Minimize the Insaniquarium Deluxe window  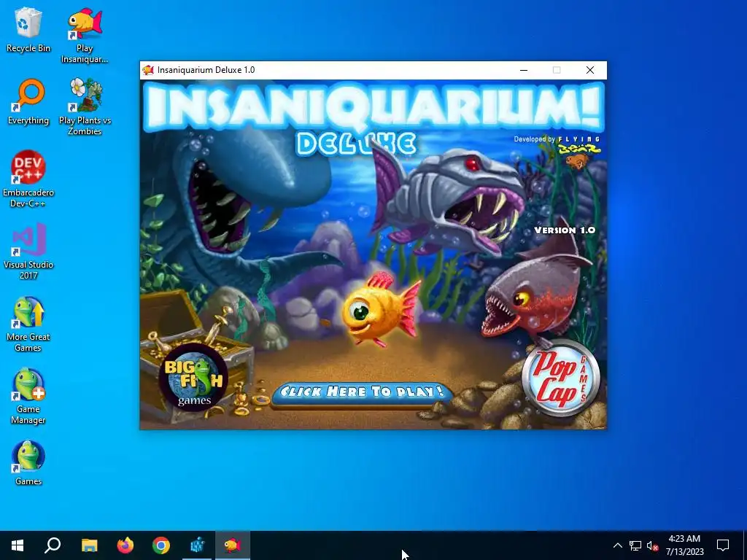click(524, 70)
